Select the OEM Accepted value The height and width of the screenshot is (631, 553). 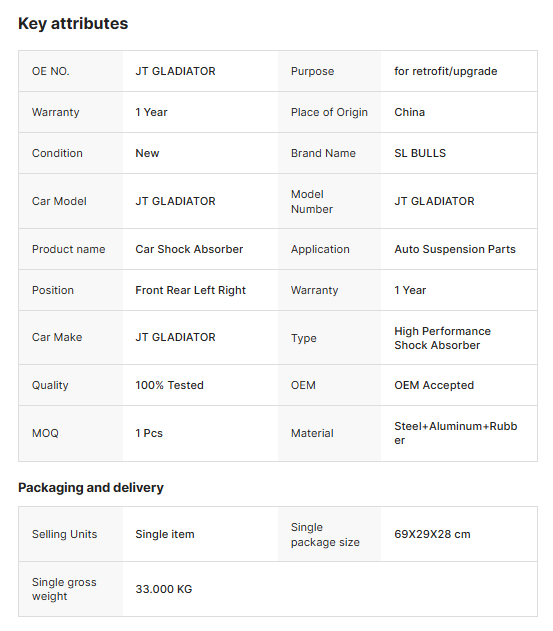(x=434, y=385)
